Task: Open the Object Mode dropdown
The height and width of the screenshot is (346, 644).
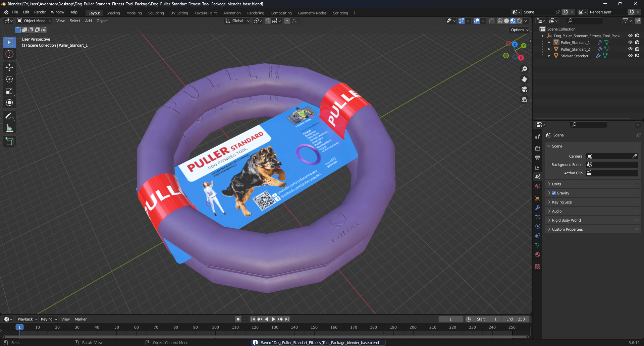Action: coord(34,21)
